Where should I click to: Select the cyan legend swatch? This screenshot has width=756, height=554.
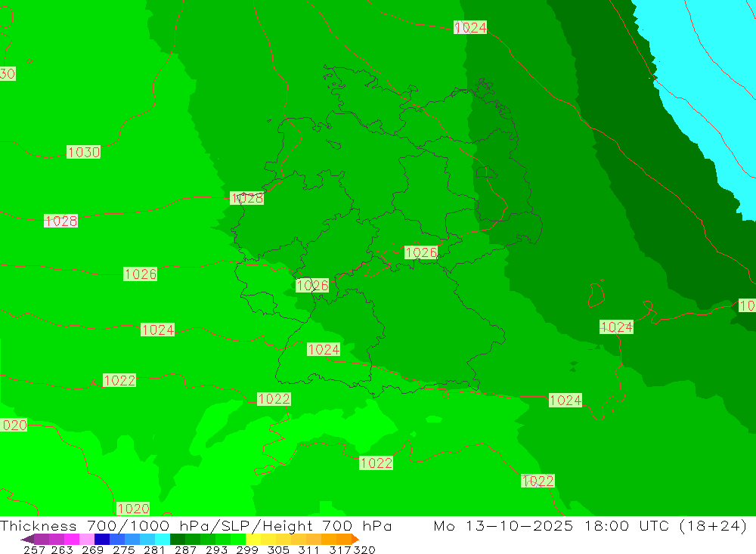(x=163, y=539)
